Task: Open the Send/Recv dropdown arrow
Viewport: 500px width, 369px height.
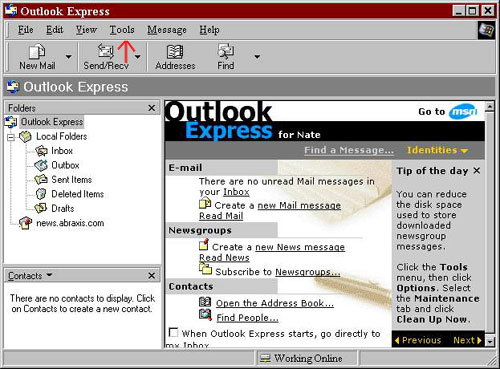Action: click(137, 57)
